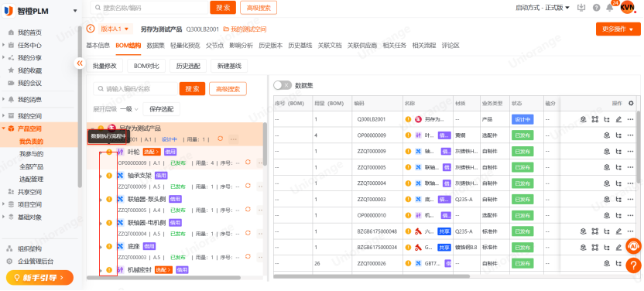Switch to the 关联供应商 tab
644x291 pixels.
coord(362,46)
